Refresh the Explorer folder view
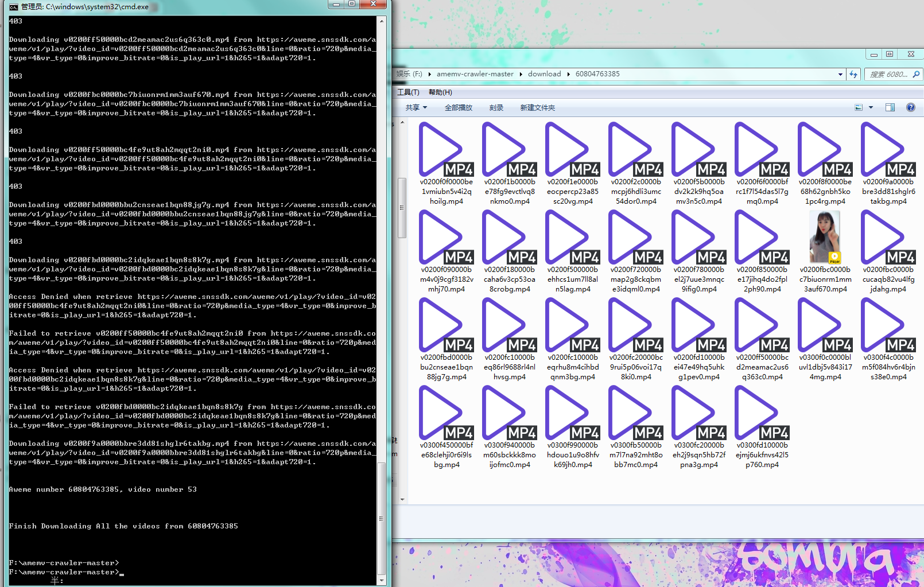Viewport: 924px width, 587px height. pyautogui.click(x=853, y=74)
